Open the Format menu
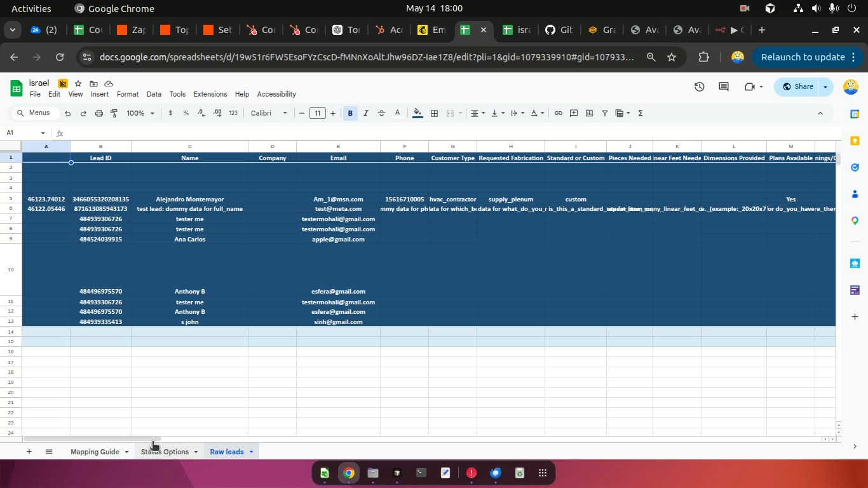This screenshot has height=488, width=868. click(x=128, y=94)
